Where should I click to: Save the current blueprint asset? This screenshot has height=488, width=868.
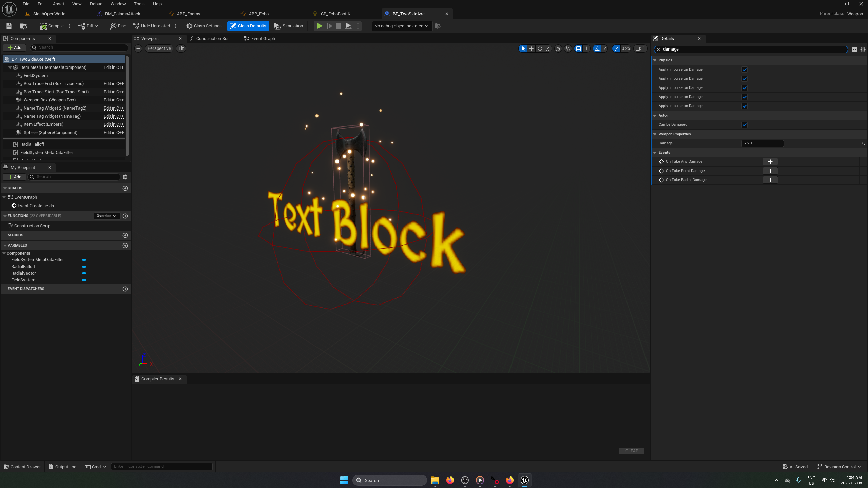[9, 26]
